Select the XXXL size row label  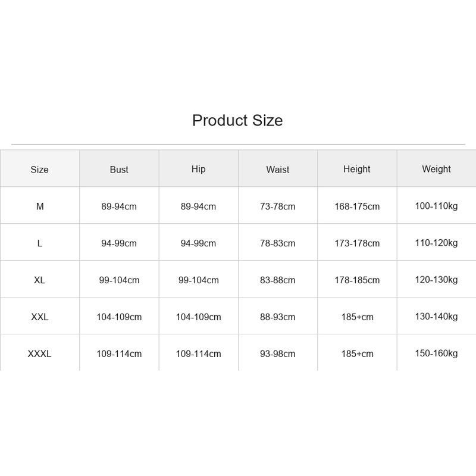tap(39, 353)
